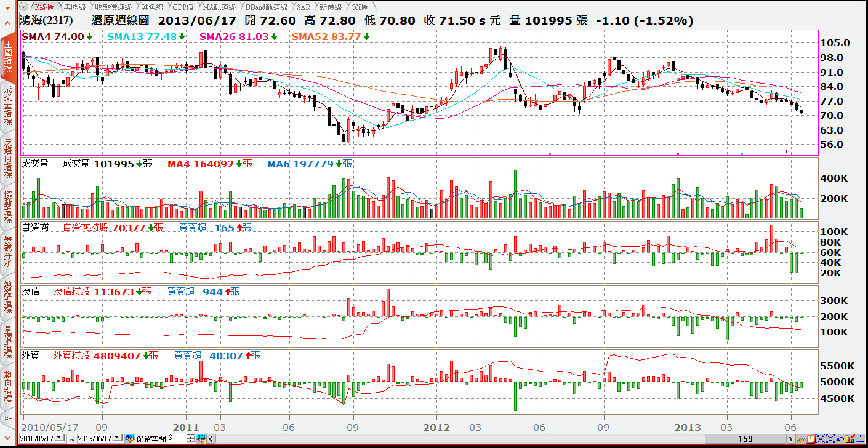Click the 2013 year marker on time axis
This screenshot has width=868, height=448.
coord(688,426)
